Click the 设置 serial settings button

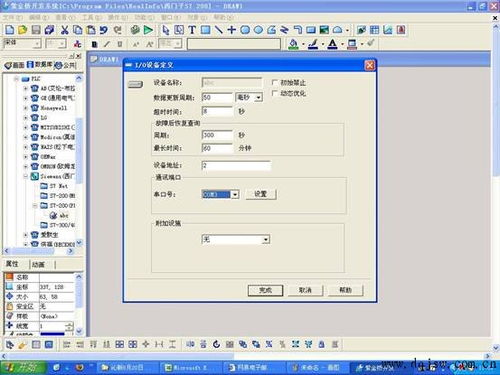click(x=260, y=194)
